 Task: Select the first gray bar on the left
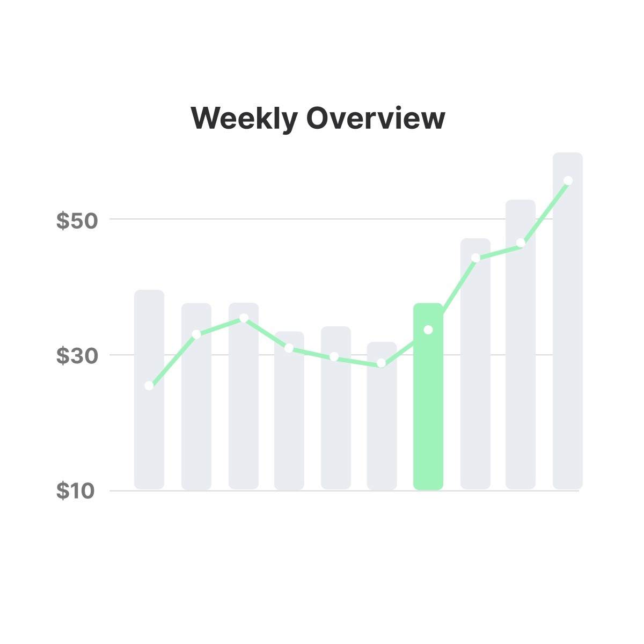pyautogui.click(x=149, y=390)
